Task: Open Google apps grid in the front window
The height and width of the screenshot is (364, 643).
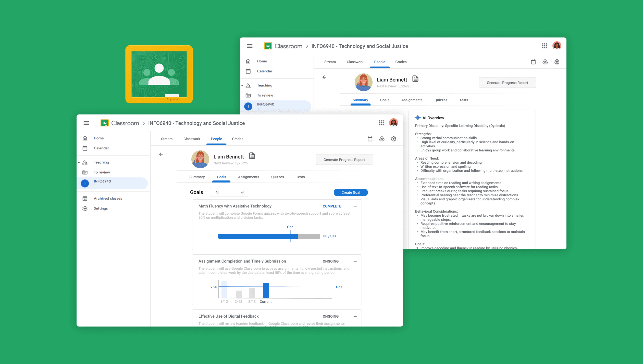Action: [x=381, y=123]
